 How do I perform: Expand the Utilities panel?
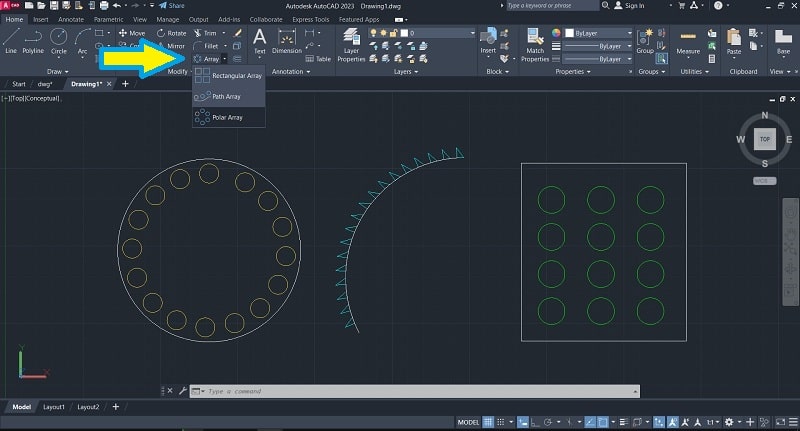click(x=694, y=71)
